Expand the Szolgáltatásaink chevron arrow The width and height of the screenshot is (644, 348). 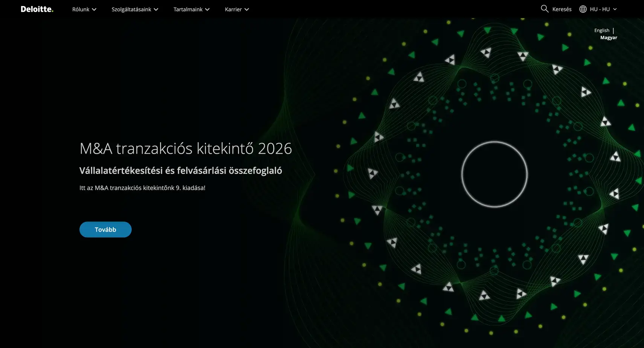tap(156, 9)
